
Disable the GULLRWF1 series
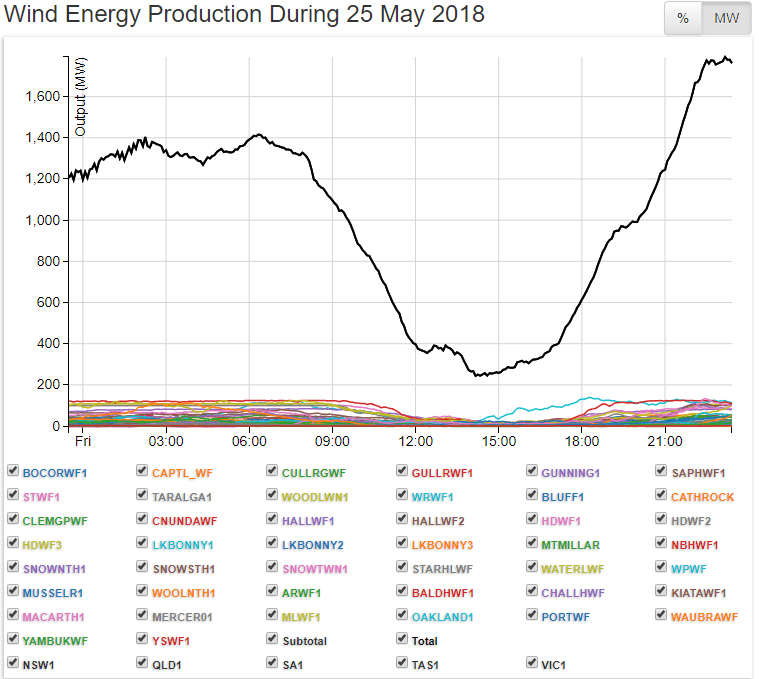click(402, 472)
